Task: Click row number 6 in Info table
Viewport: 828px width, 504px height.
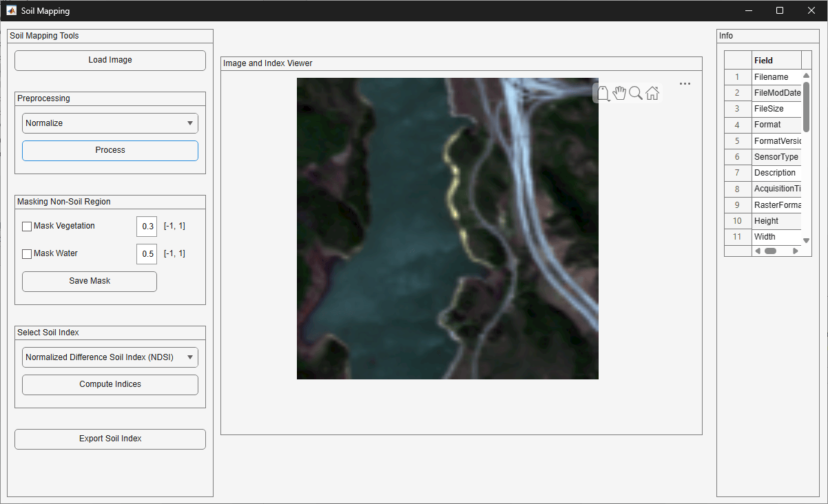Action: click(738, 157)
